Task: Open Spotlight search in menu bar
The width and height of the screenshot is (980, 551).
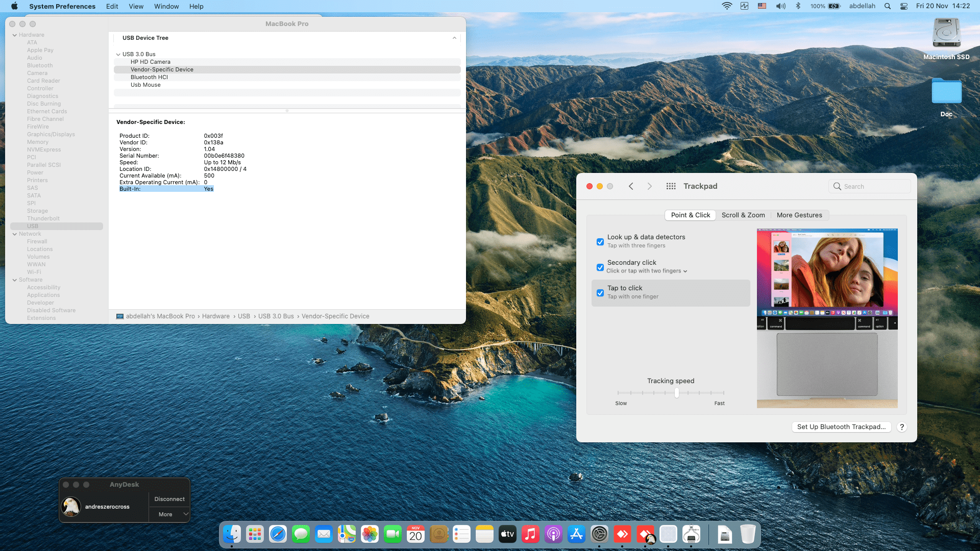Action: coord(888,6)
